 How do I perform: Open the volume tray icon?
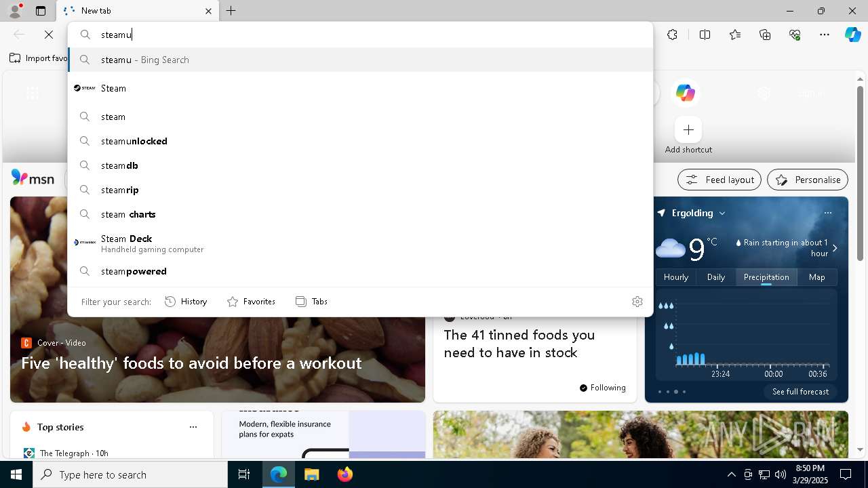(780, 474)
